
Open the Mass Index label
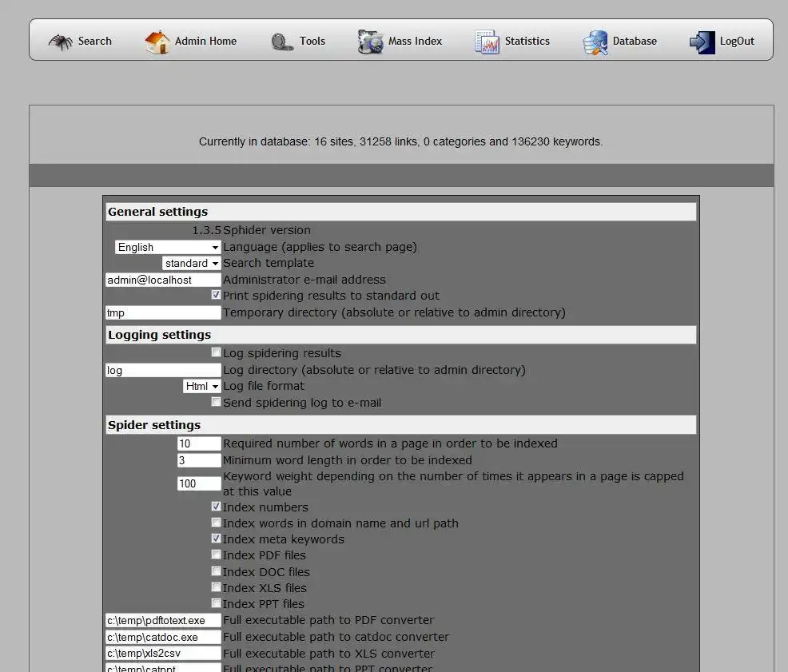click(x=415, y=42)
